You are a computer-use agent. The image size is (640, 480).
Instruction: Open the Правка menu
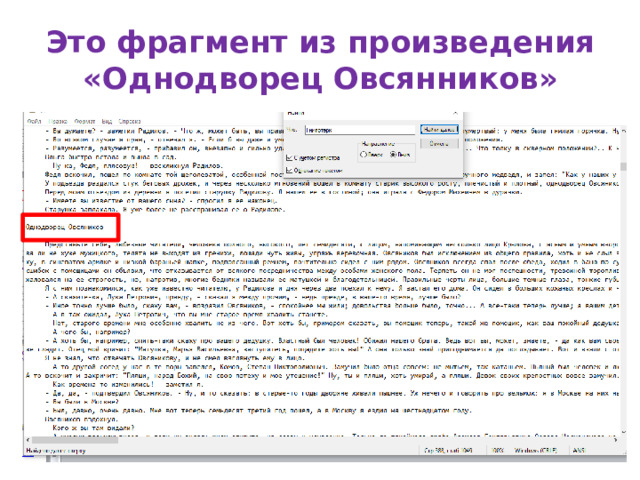tap(58, 121)
